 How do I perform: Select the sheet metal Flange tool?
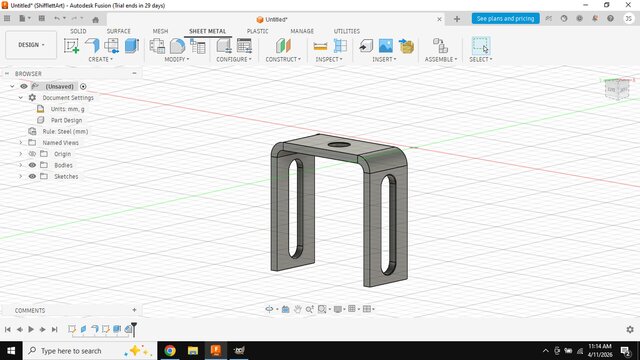point(92,46)
